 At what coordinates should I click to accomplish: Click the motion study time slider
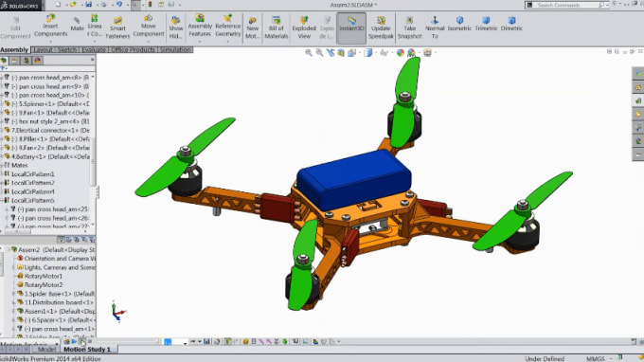pos(127,341)
